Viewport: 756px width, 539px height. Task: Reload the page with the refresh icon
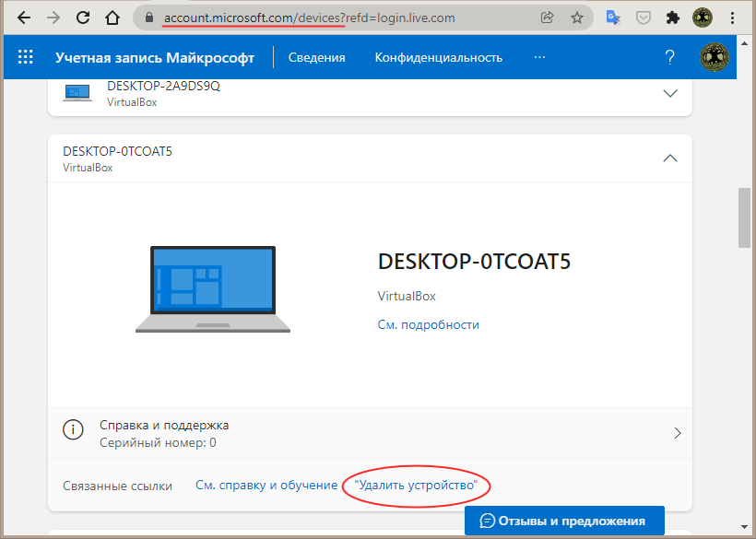pyautogui.click(x=83, y=18)
